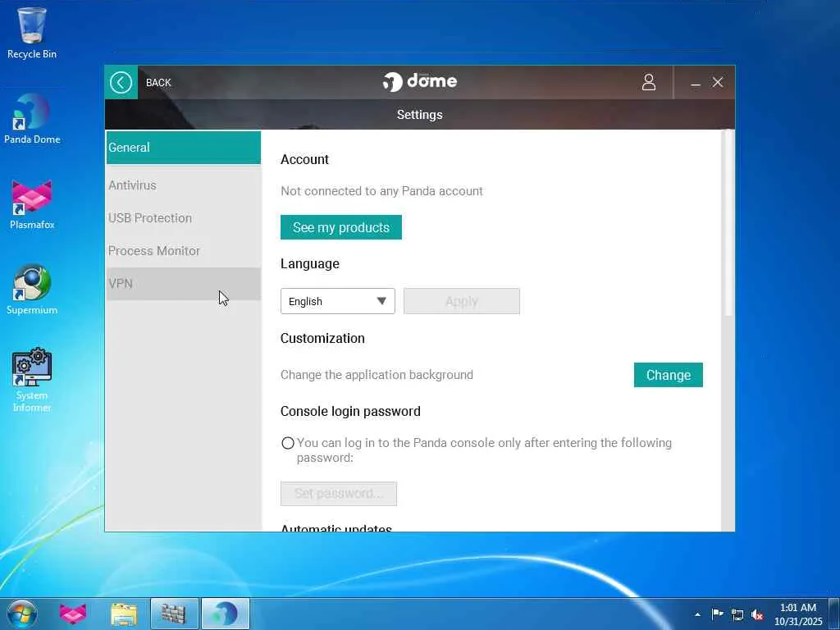Screen dimensions: 840x630
Task: Open USB Protection settings tab
Action: pyautogui.click(x=183, y=218)
